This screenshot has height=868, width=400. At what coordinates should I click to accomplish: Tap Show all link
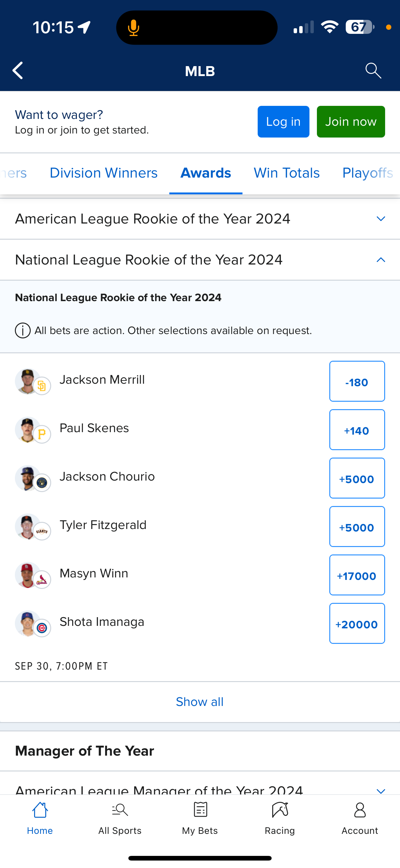coord(200,702)
